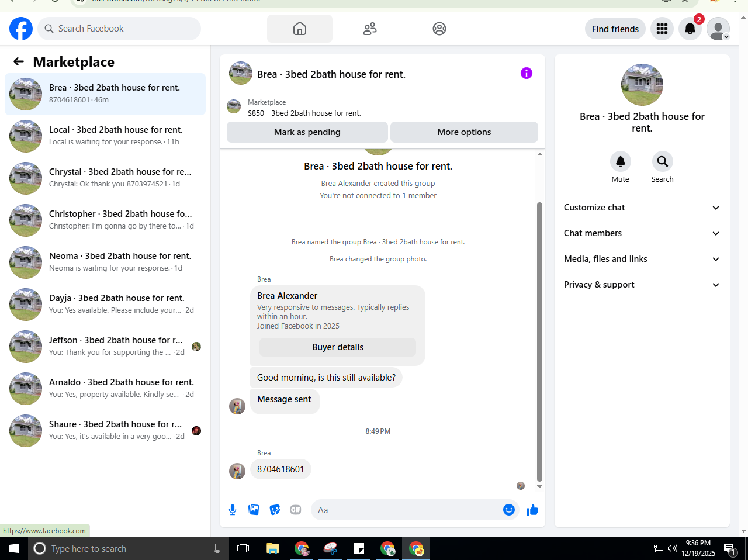
Task: Expand Media, files and links section
Action: click(642, 259)
